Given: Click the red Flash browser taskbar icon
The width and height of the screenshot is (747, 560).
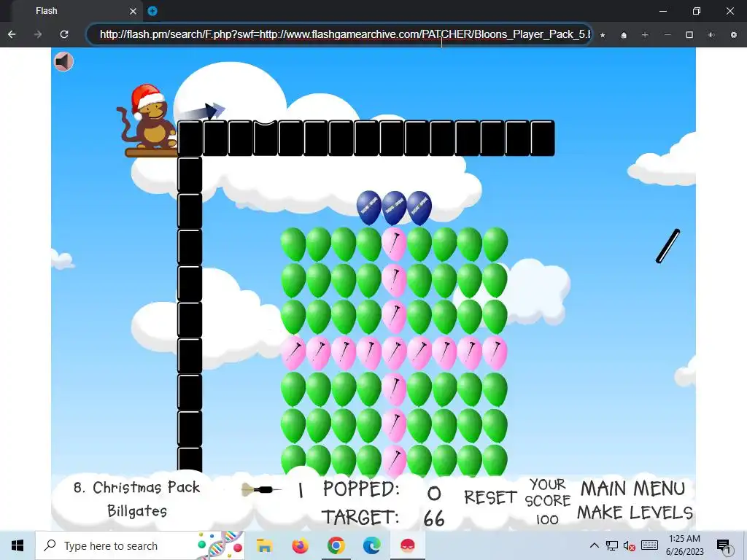Looking at the screenshot, I should pyautogui.click(x=407, y=545).
